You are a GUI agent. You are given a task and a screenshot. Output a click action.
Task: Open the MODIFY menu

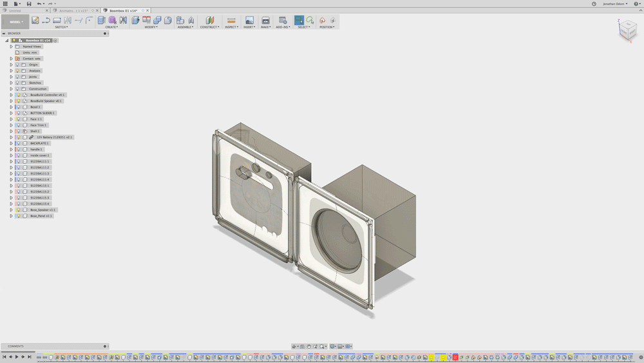point(151,27)
